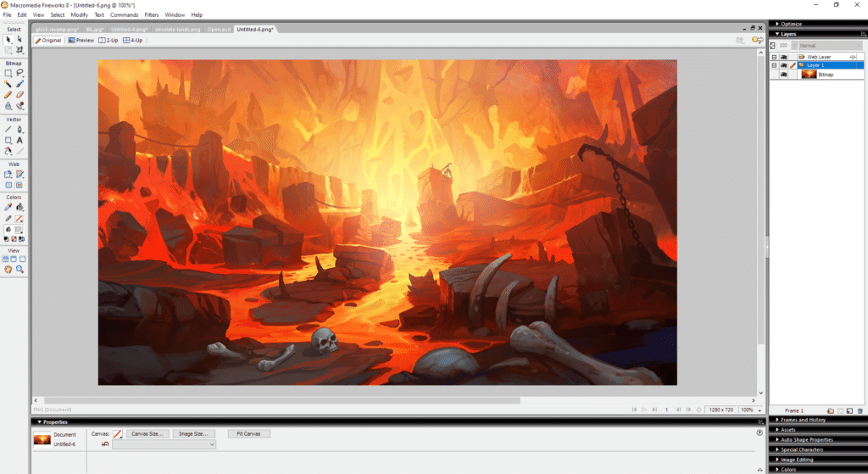Collapse the Web Layer tree row
The height and width of the screenshot is (474, 868).
pos(774,57)
